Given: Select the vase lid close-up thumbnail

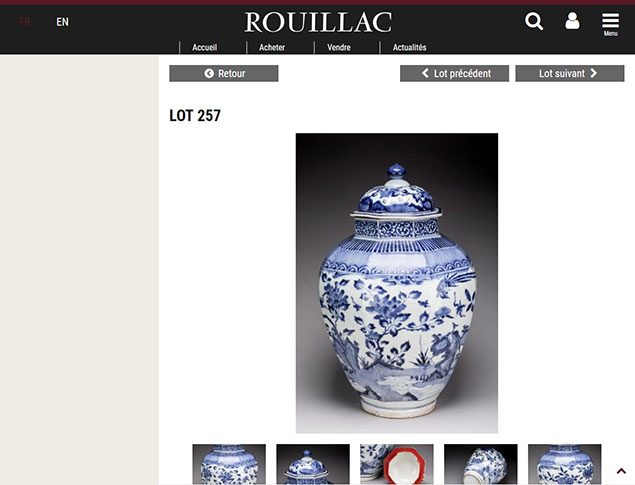Looking at the screenshot, I should click(313, 464).
